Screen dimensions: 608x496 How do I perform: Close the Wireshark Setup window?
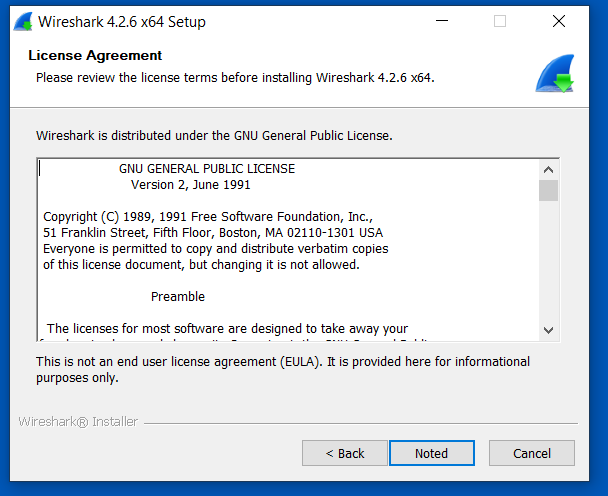(559, 21)
